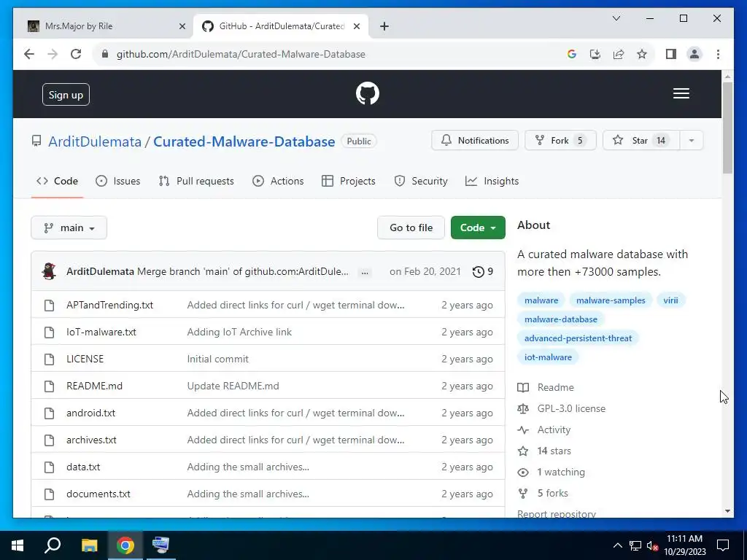747x560 pixels.
Task: Open File Explorer from the taskbar
Action: click(89, 545)
